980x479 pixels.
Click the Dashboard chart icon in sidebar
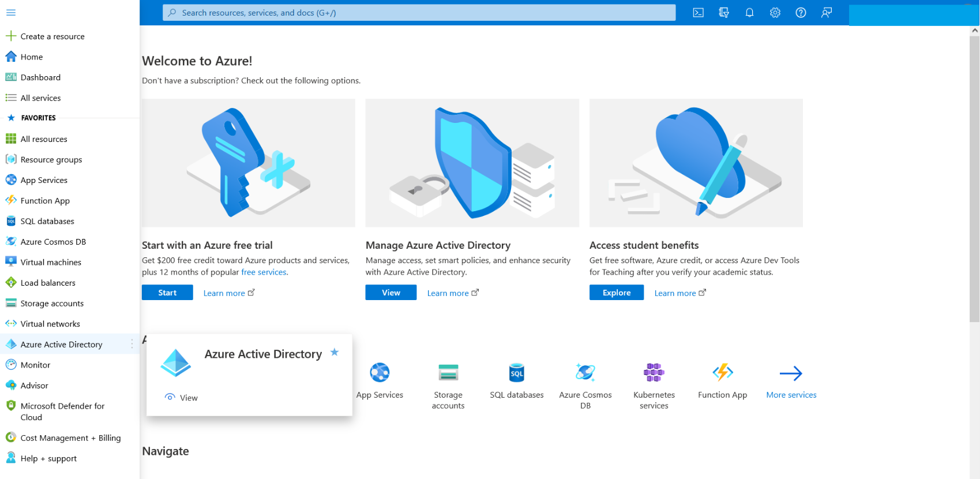pos(11,77)
